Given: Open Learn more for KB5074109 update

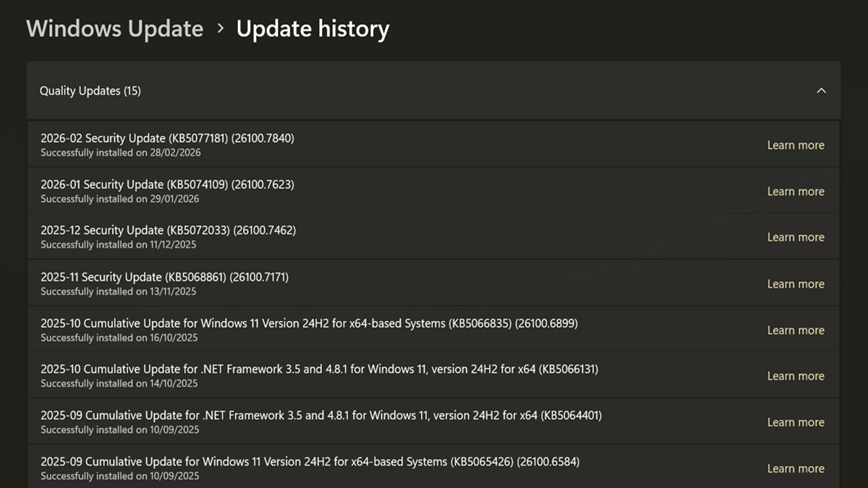Looking at the screenshot, I should point(795,192).
